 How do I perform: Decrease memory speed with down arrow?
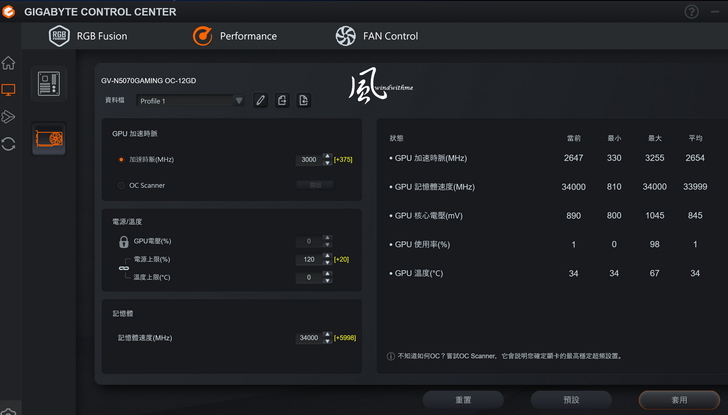(x=326, y=341)
